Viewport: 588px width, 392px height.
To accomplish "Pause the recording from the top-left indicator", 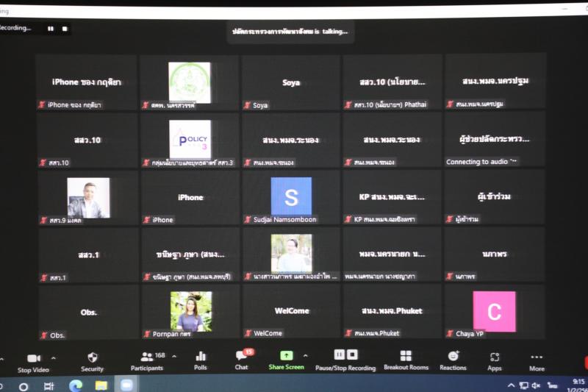I will (51, 29).
